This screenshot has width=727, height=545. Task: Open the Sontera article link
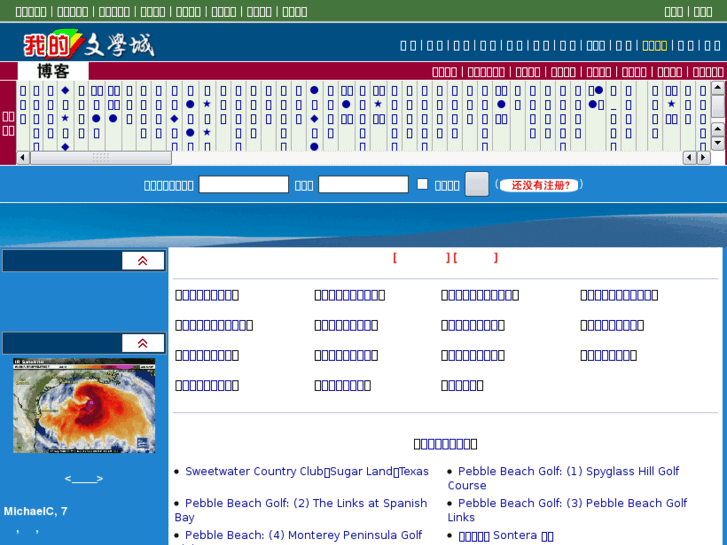pos(506,536)
